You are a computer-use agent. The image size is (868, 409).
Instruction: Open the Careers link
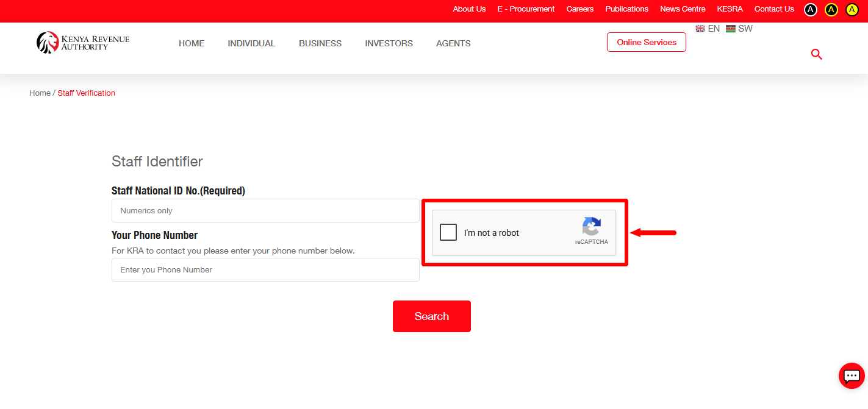[580, 9]
